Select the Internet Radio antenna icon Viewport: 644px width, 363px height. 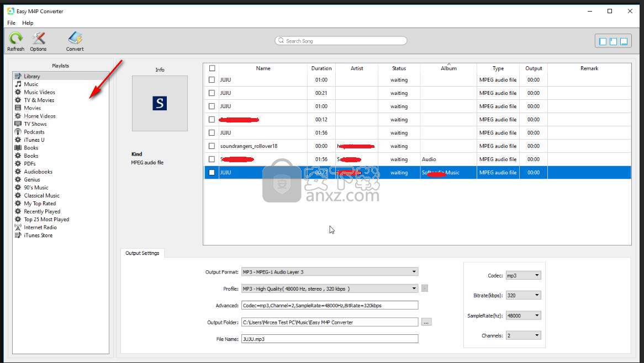pyautogui.click(x=18, y=227)
